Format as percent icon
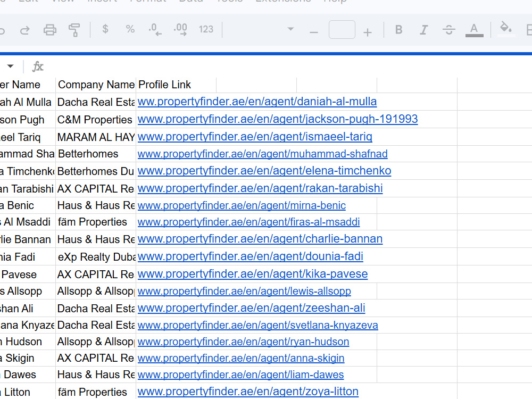The height and width of the screenshot is (399, 532). 130,29
